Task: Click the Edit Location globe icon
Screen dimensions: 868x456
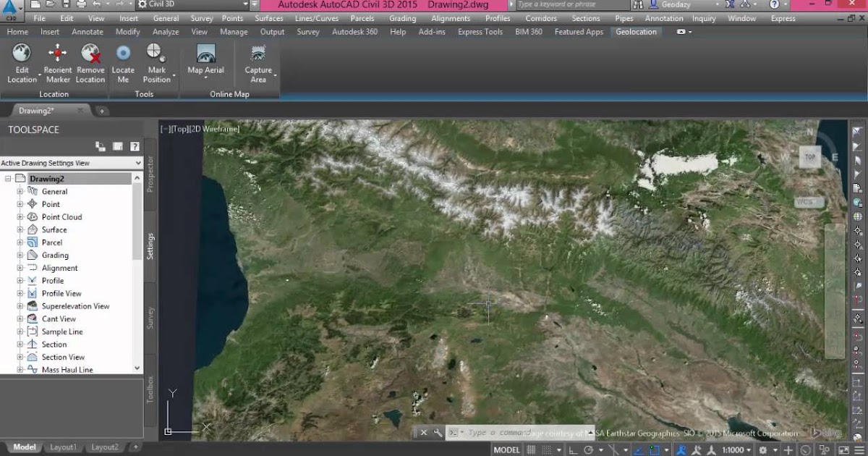Action: click(22, 54)
